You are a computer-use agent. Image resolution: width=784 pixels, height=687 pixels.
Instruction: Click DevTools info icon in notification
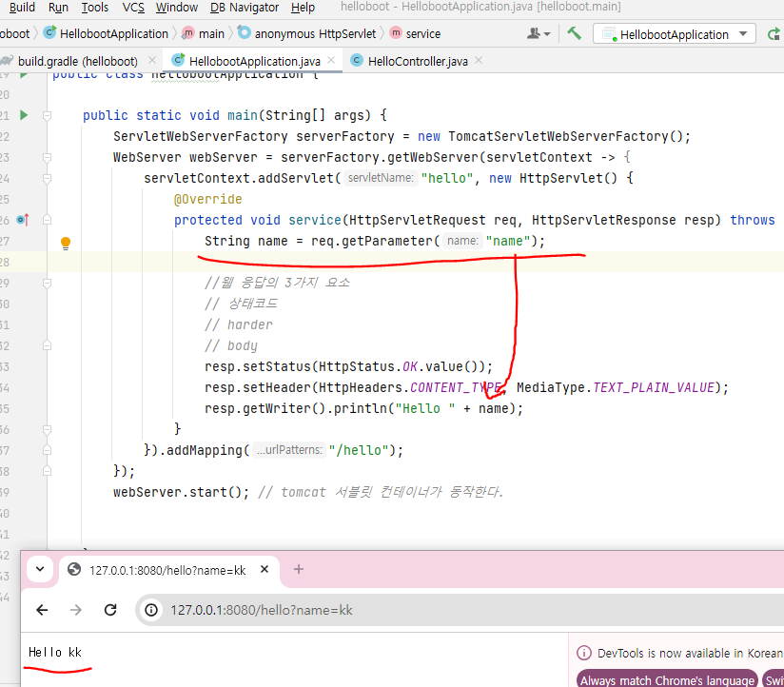[x=583, y=653]
